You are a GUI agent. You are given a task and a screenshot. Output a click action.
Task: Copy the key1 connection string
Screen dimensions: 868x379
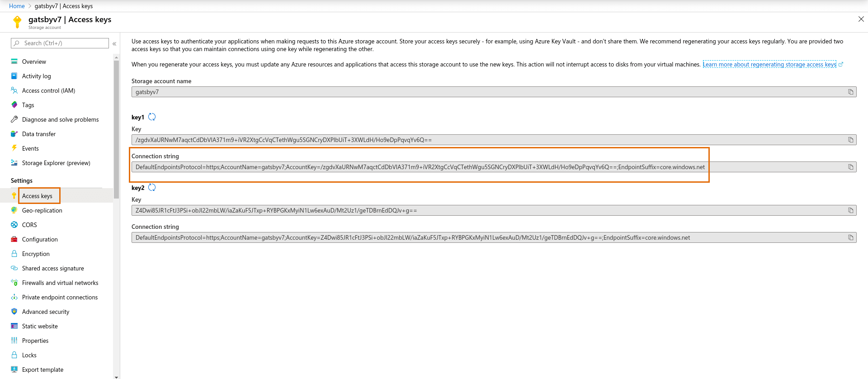pyautogui.click(x=851, y=167)
